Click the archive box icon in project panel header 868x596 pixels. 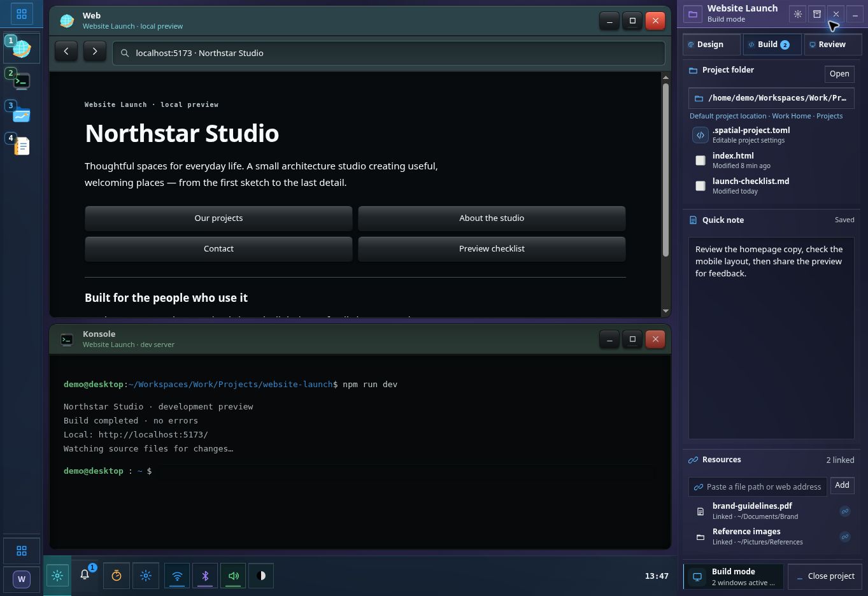point(817,14)
